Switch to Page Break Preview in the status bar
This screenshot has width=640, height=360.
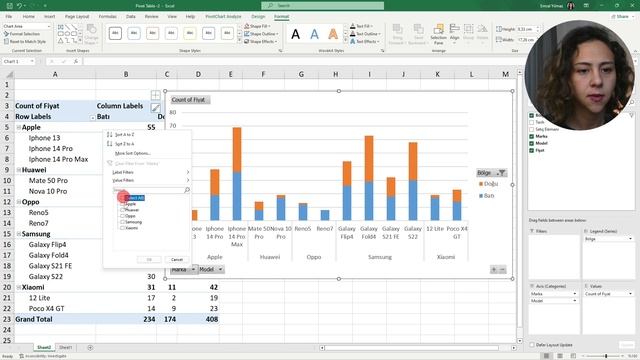pos(573,356)
